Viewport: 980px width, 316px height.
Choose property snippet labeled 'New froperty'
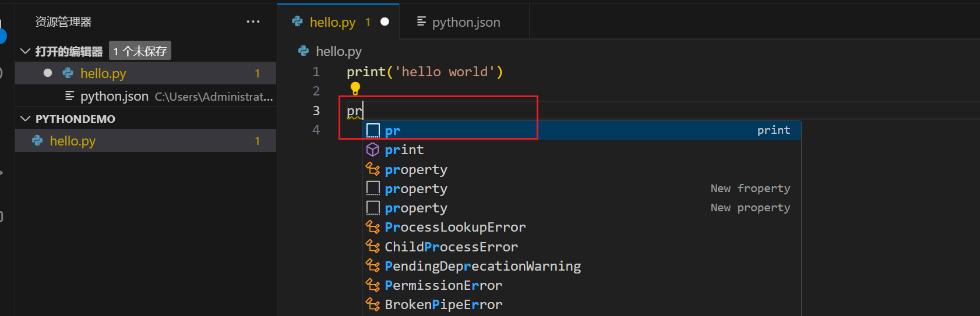(x=581, y=189)
